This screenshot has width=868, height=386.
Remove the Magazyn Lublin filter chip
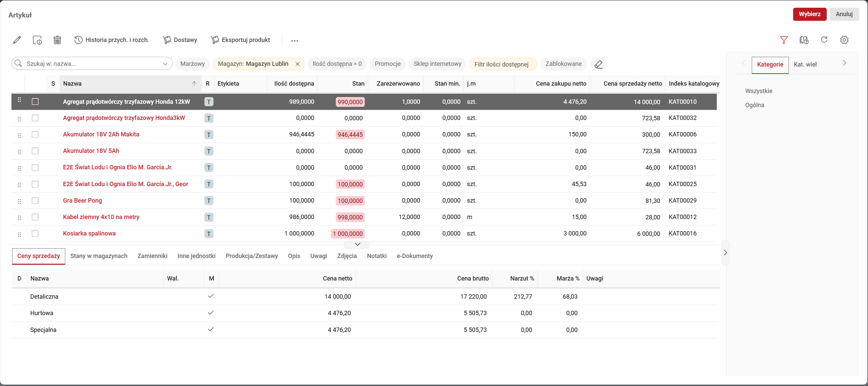pyautogui.click(x=297, y=64)
